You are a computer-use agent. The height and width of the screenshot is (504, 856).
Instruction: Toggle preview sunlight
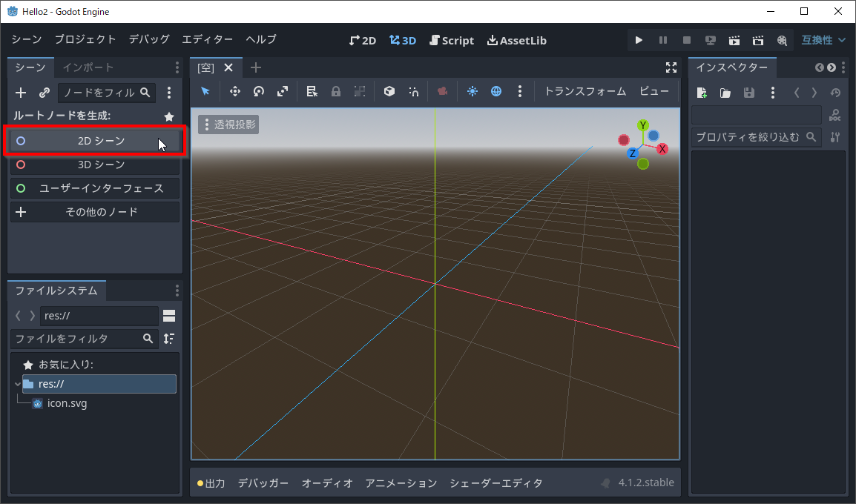473,91
